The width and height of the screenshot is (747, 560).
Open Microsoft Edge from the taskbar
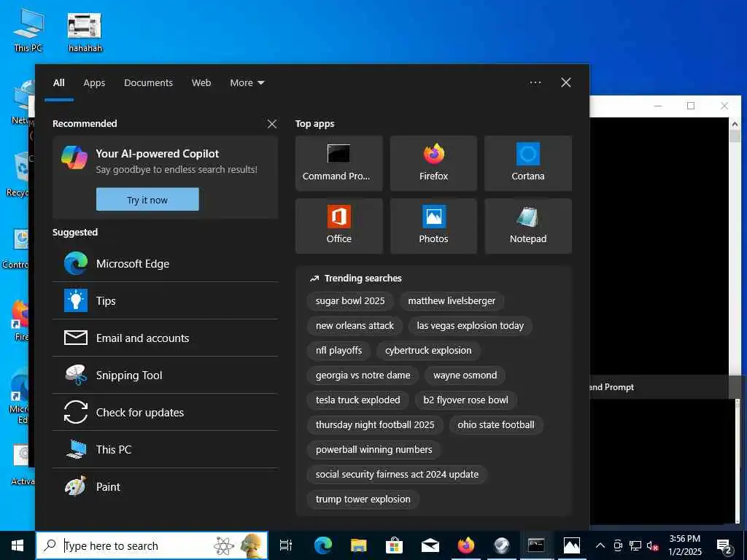pyautogui.click(x=322, y=545)
